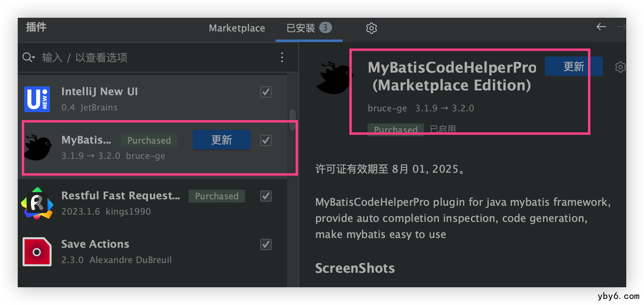Click kings1990 vendor text
Viewport: 644px width, 305px height.
coord(128,211)
